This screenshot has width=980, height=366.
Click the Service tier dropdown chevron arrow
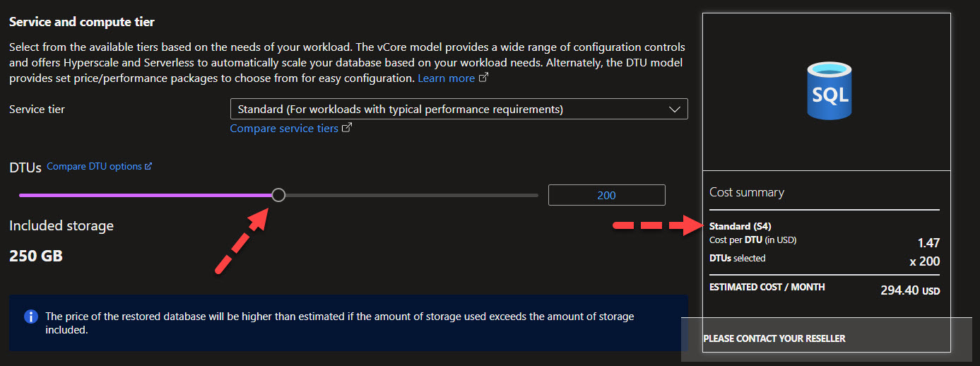pyautogui.click(x=673, y=110)
